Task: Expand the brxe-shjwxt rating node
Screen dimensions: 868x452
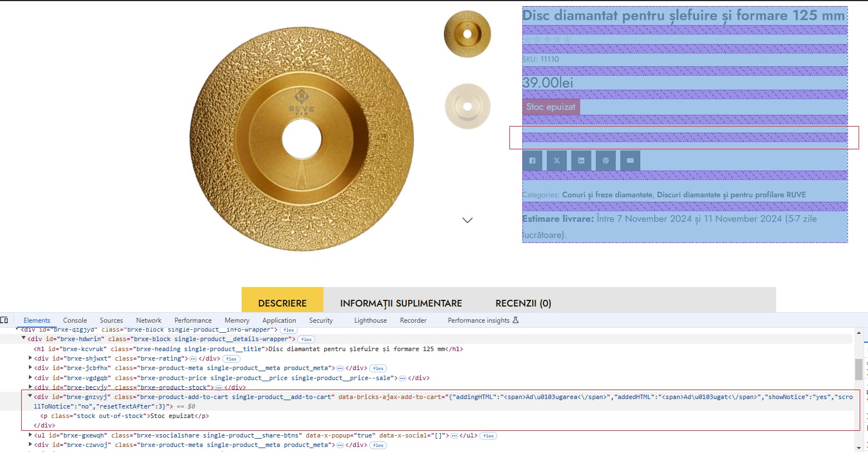Action: [x=31, y=358]
